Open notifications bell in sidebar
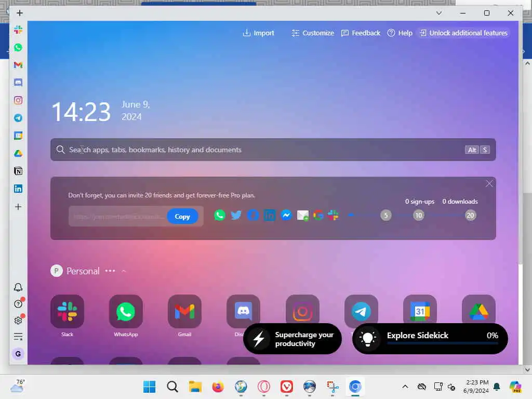This screenshot has width=532, height=399. click(18, 287)
